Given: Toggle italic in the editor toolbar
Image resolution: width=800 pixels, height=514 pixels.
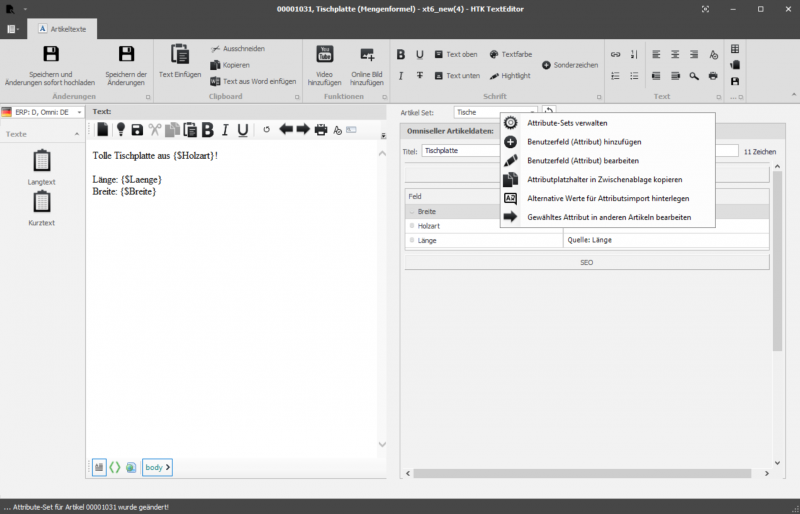Looking at the screenshot, I should point(226,129).
